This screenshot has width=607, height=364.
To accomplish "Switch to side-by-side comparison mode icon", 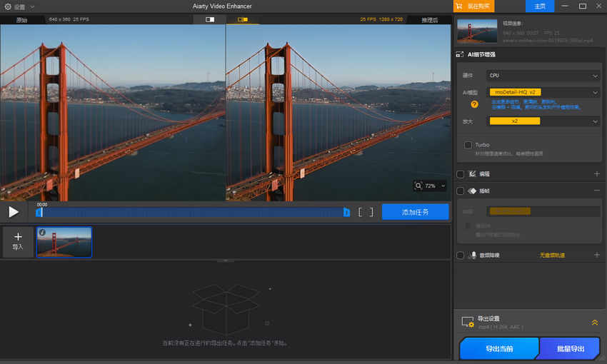I will pyautogui.click(x=243, y=19).
